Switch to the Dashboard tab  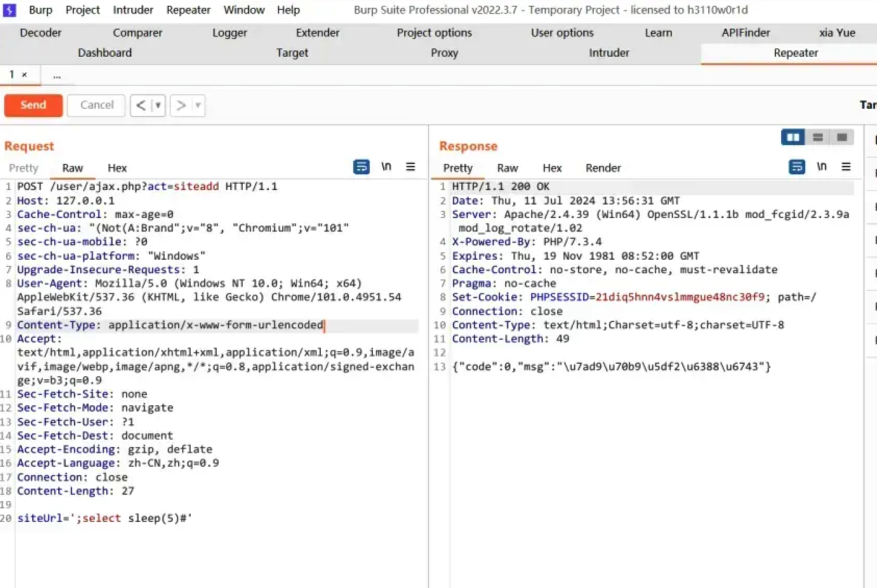point(105,53)
